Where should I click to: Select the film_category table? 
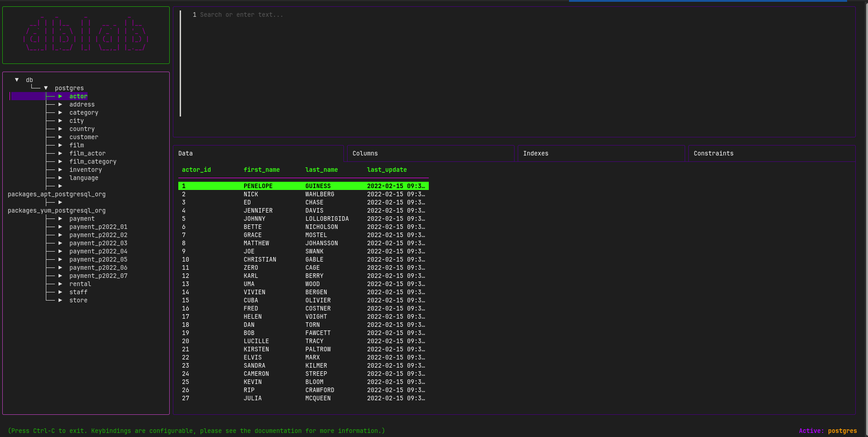(x=93, y=161)
